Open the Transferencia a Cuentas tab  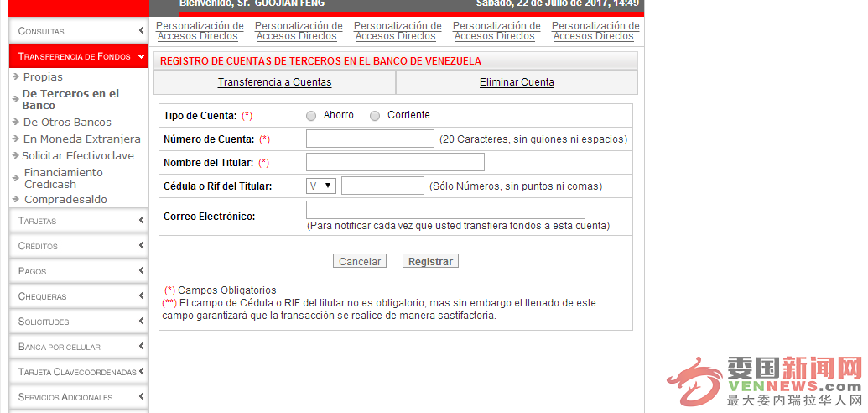274,82
